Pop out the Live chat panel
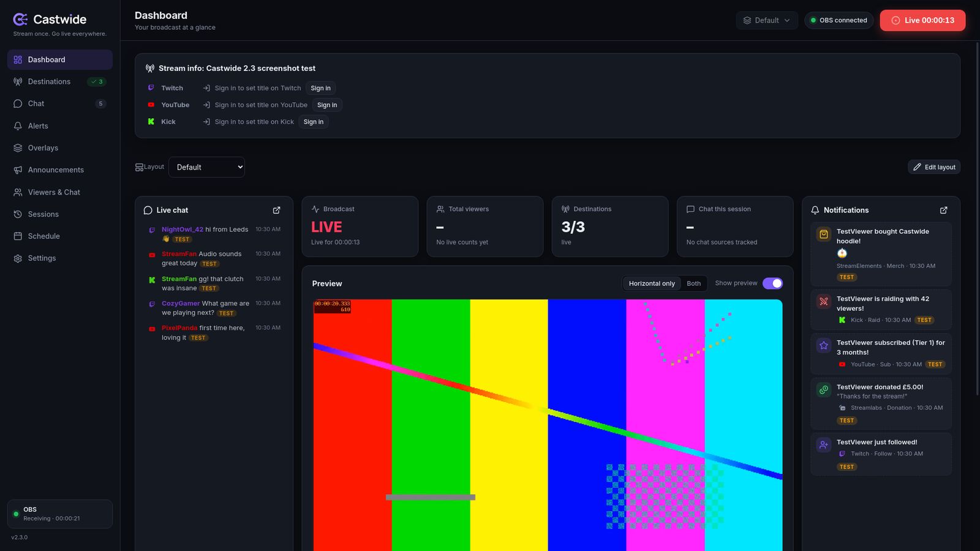This screenshot has height=551, width=980. click(x=276, y=210)
